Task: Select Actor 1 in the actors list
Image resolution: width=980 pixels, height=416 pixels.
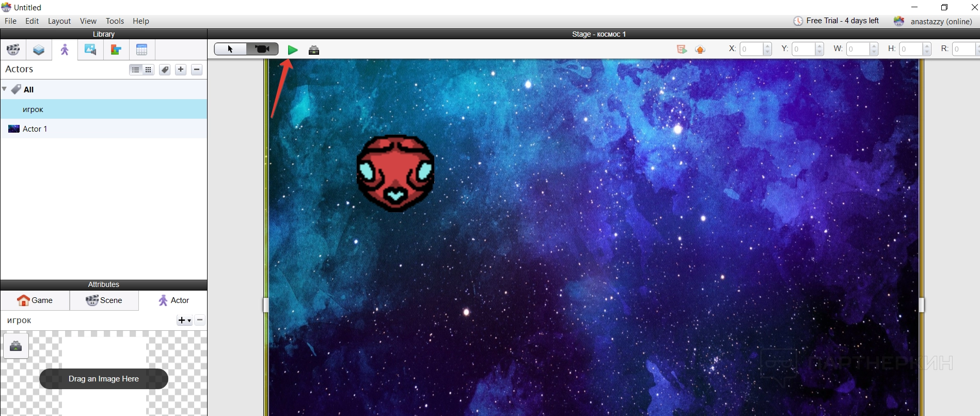Action: pyautogui.click(x=104, y=129)
